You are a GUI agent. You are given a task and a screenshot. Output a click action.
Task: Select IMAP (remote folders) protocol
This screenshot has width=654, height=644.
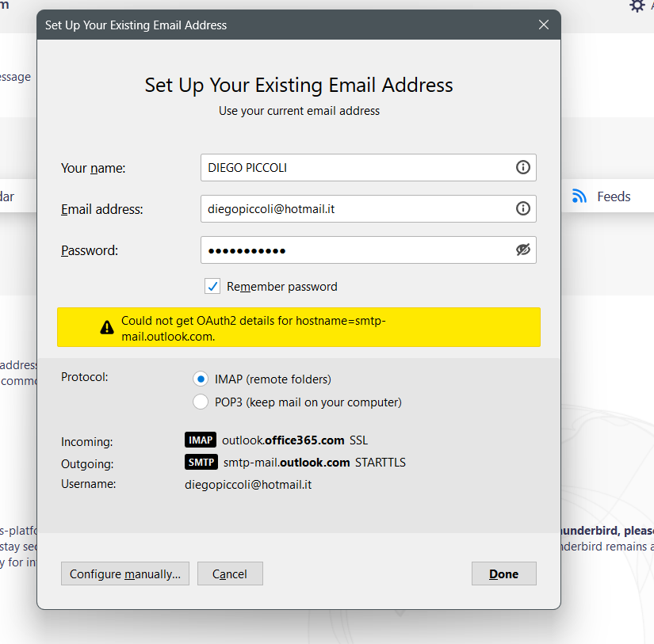(201, 379)
